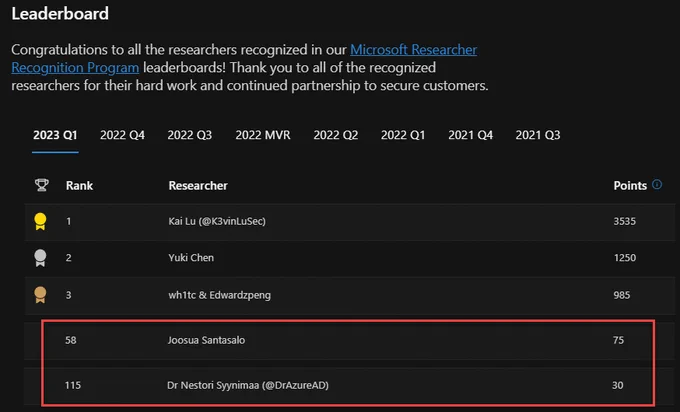The image size is (680, 412).
Task: Click the 3535 points value
Action: (x=624, y=221)
